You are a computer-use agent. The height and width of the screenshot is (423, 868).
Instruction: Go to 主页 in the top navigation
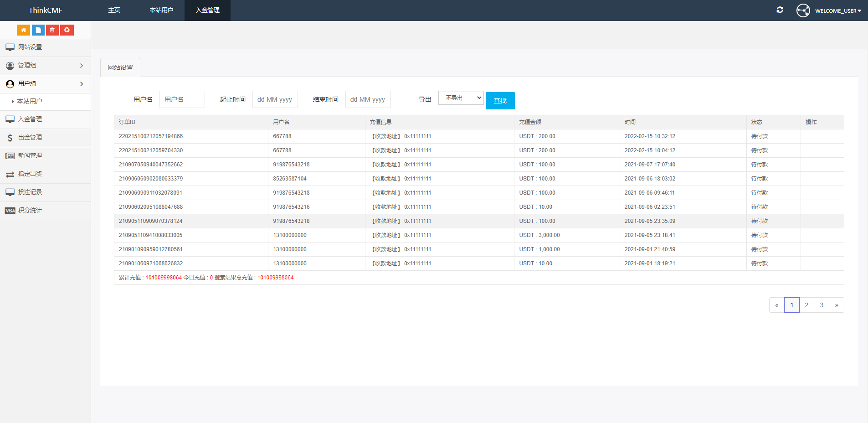[114, 10]
